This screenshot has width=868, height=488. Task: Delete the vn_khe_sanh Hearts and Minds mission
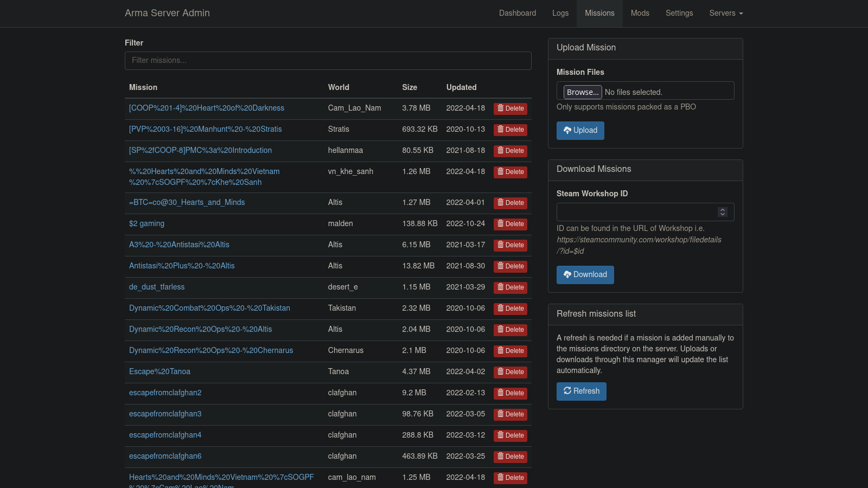point(510,172)
